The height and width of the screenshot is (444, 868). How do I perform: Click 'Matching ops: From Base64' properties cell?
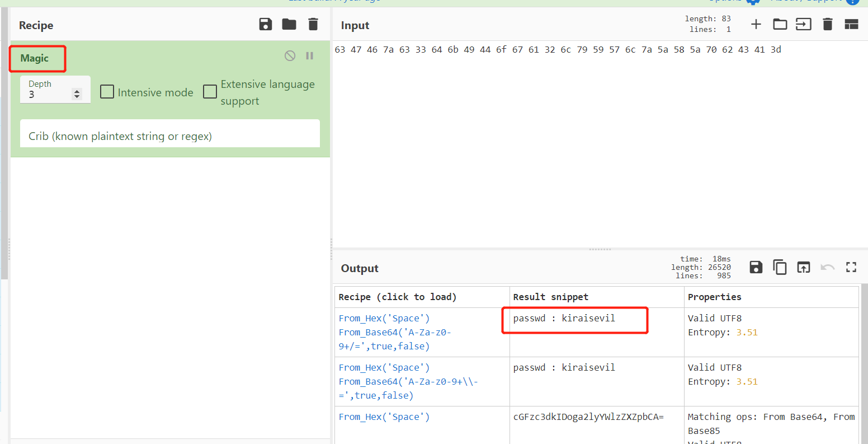click(771, 426)
